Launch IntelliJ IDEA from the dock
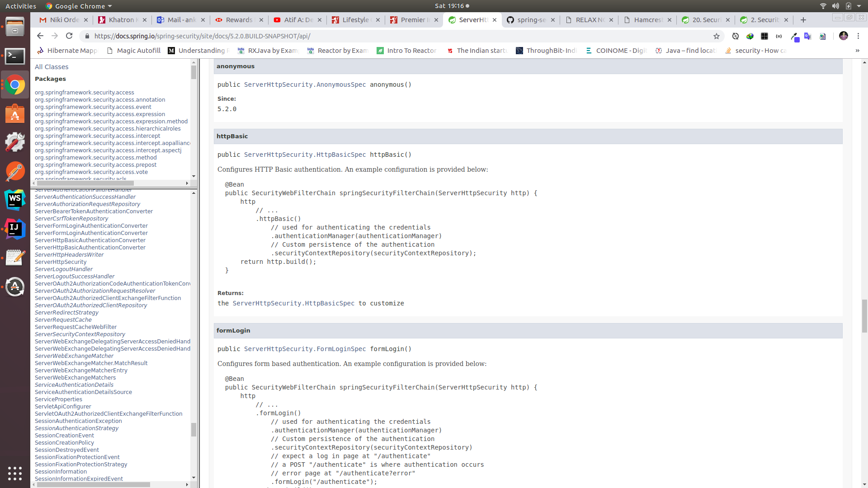This screenshot has width=868, height=488. tap(15, 229)
